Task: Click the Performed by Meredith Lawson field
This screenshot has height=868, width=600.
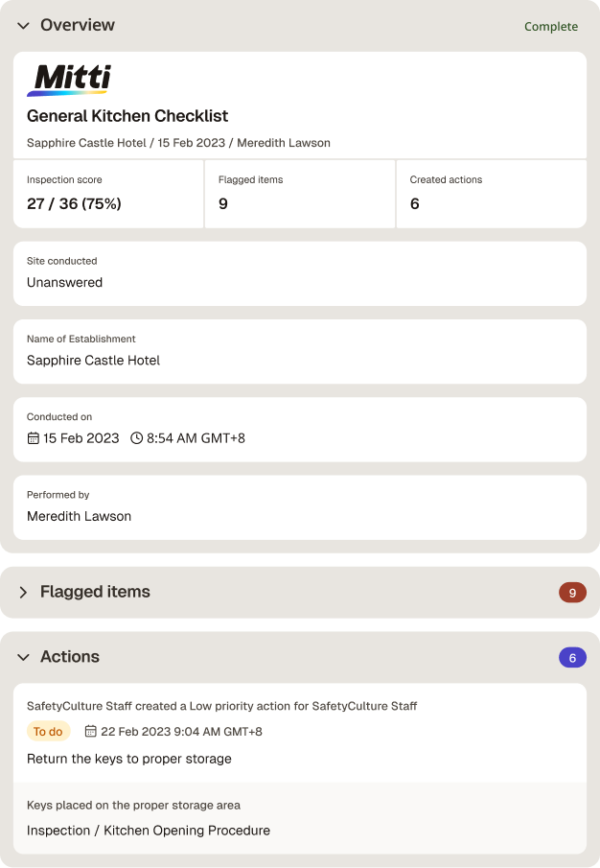Action: pyautogui.click(x=300, y=507)
